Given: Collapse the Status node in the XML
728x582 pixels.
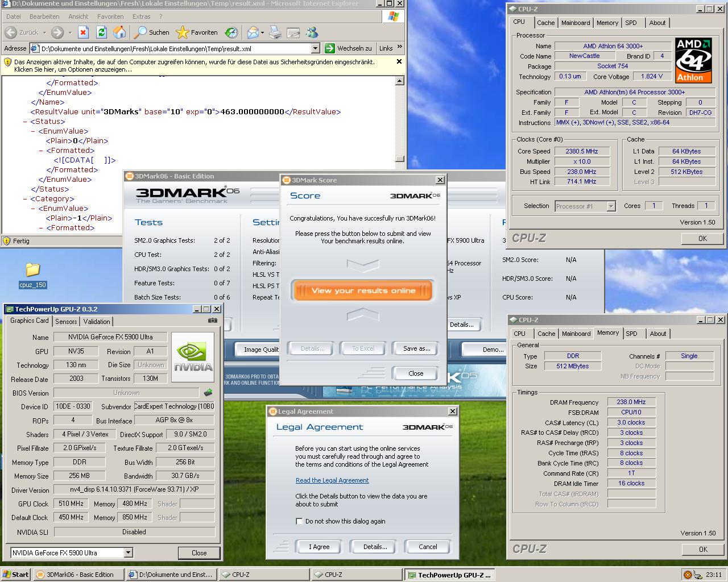Looking at the screenshot, I should point(25,122).
